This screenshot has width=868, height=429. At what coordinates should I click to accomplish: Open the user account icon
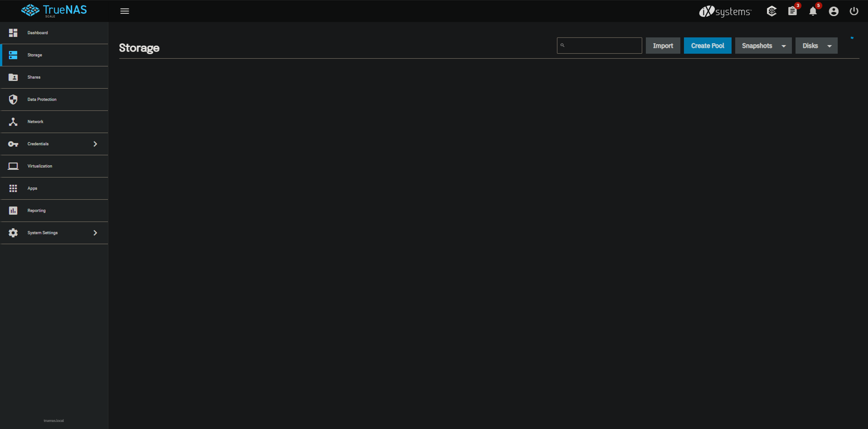coord(834,11)
